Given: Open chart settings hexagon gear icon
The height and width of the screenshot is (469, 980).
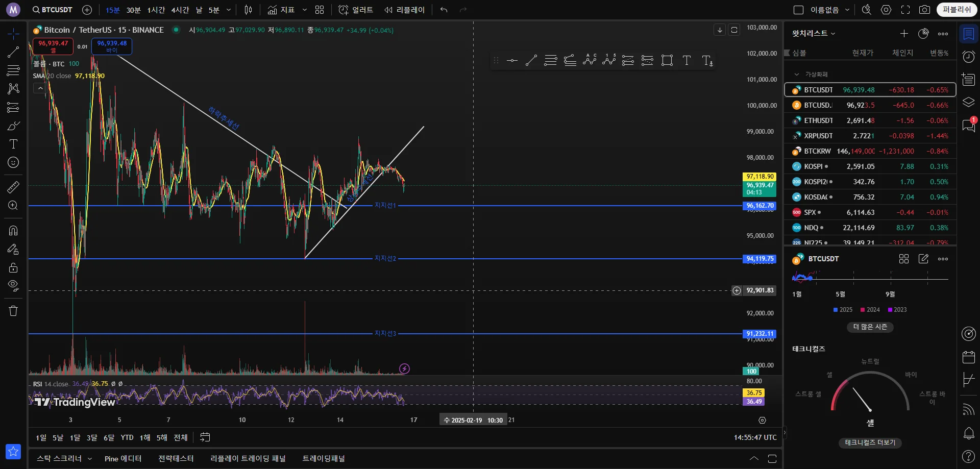Looking at the screenshot, I should pos(886,10).
